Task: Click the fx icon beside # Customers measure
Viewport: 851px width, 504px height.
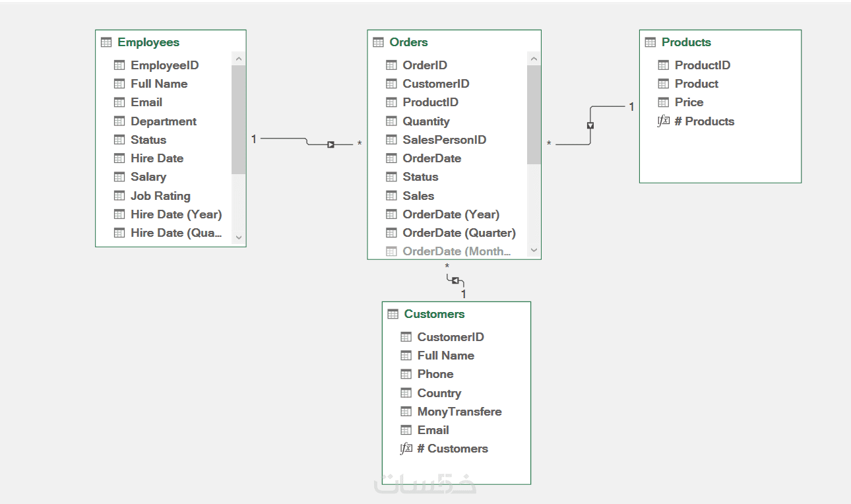Action: coord(406,449)
